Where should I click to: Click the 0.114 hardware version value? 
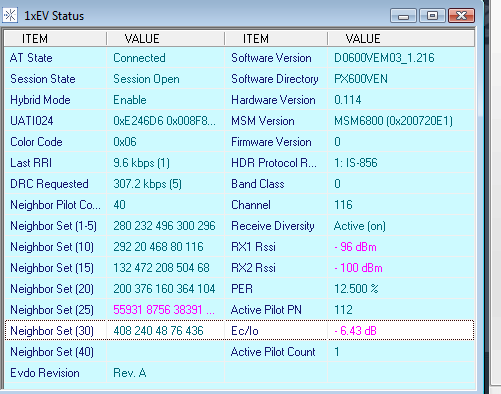click(x=348, y=100)
